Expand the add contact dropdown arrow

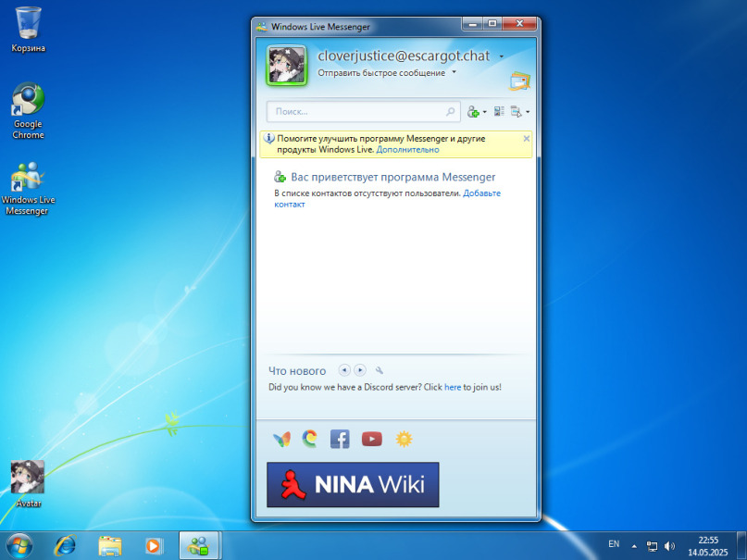(484, 112)
